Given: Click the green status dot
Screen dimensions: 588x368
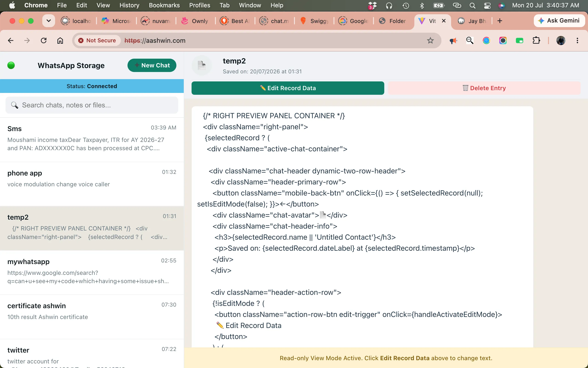Looking at the screenshot, I should coord(11,65).
